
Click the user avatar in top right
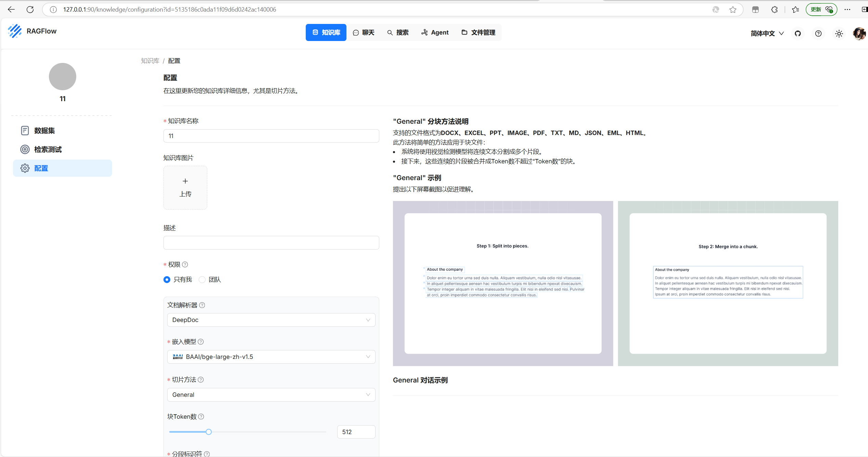(x=859, y=33)
